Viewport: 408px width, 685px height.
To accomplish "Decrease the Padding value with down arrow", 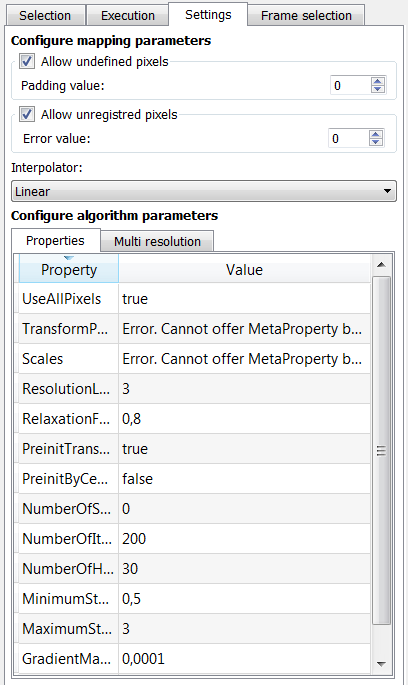I will (x=377, y=89).
